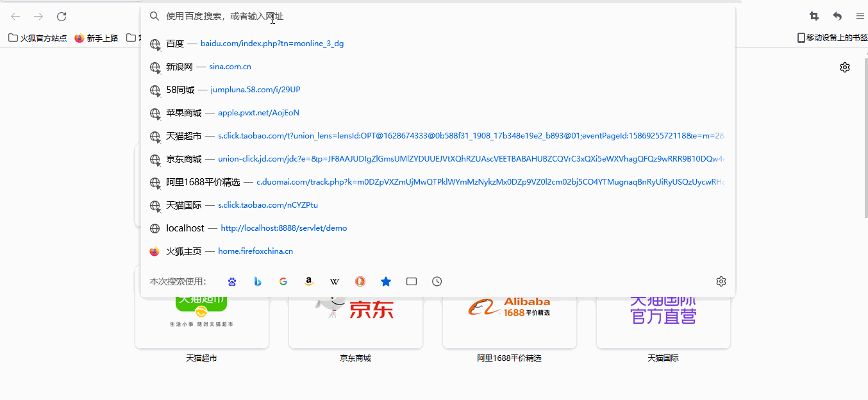
Task: Select the 新浪网 sina.com.cn suggestion
Action: pyautogui.click(x=438, y=67)
